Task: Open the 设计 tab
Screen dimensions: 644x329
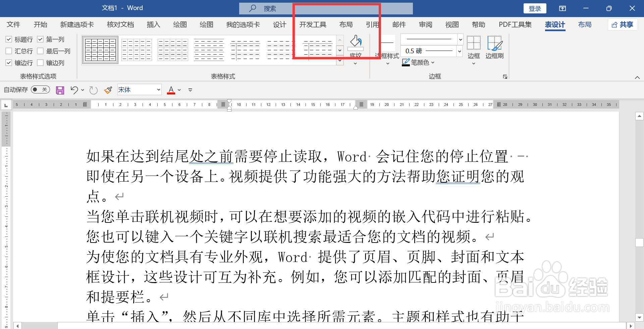Action: coord(279,24)
